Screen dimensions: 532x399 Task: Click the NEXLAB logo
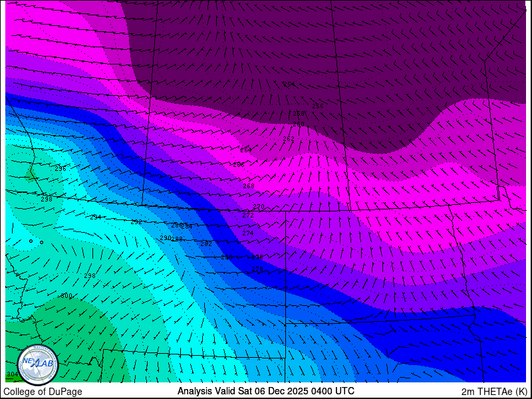pos(38,364)
